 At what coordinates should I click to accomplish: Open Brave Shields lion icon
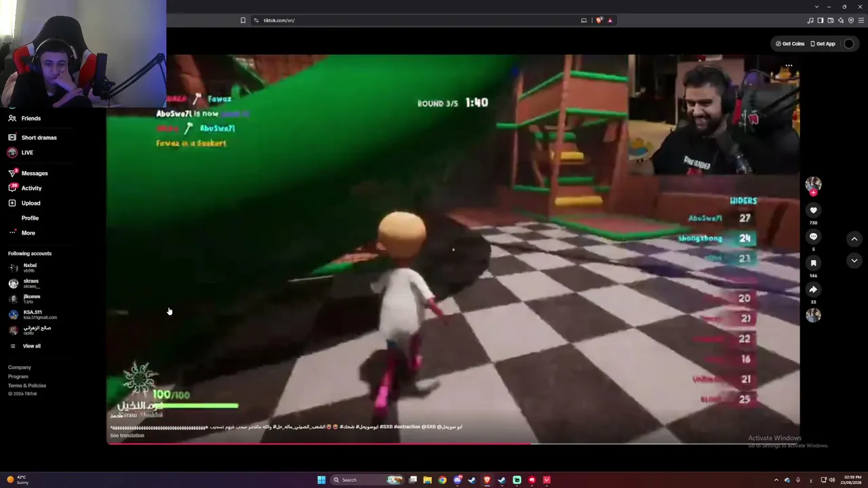coord(599,20)
